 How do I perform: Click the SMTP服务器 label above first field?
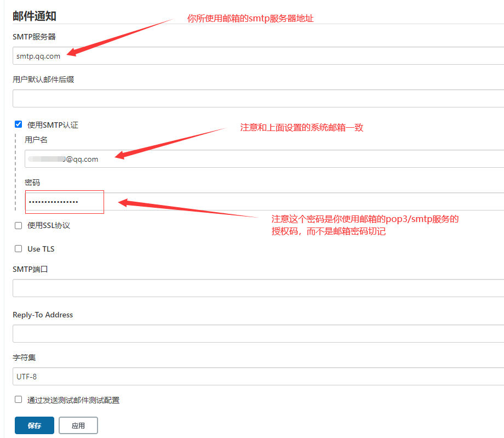pyautogui.click(x=34, y=37)
